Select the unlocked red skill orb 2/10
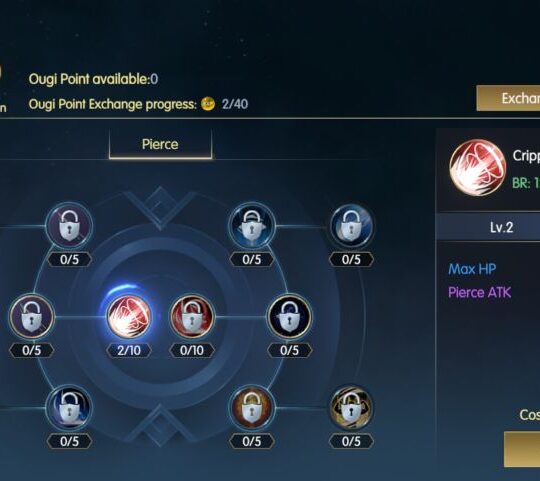The height and width of the screenshot is (481, 540). pyautogui.click(x=129, y=317)
